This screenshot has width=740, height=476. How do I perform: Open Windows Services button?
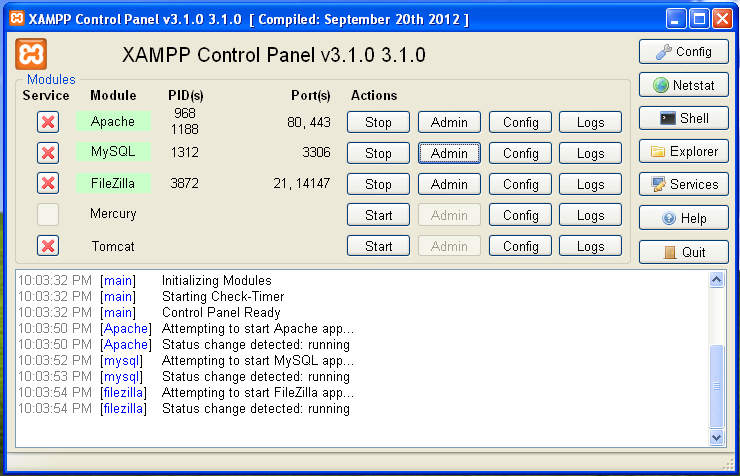tap(683, 184)
